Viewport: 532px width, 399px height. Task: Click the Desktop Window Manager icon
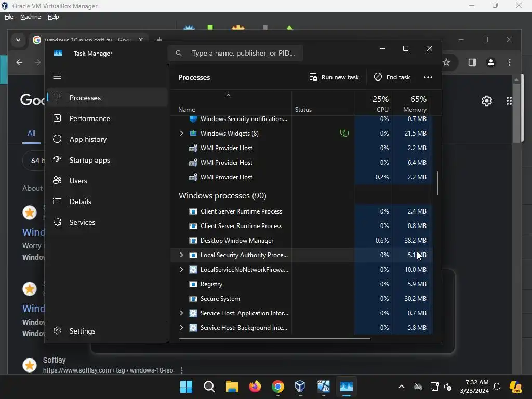(x=193, y=241)
